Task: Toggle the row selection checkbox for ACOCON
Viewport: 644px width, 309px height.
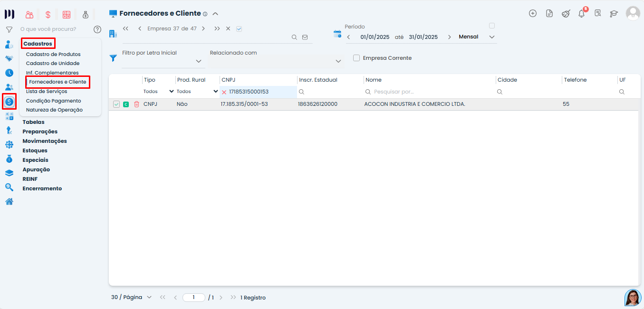Action: [x=116, y=104]
